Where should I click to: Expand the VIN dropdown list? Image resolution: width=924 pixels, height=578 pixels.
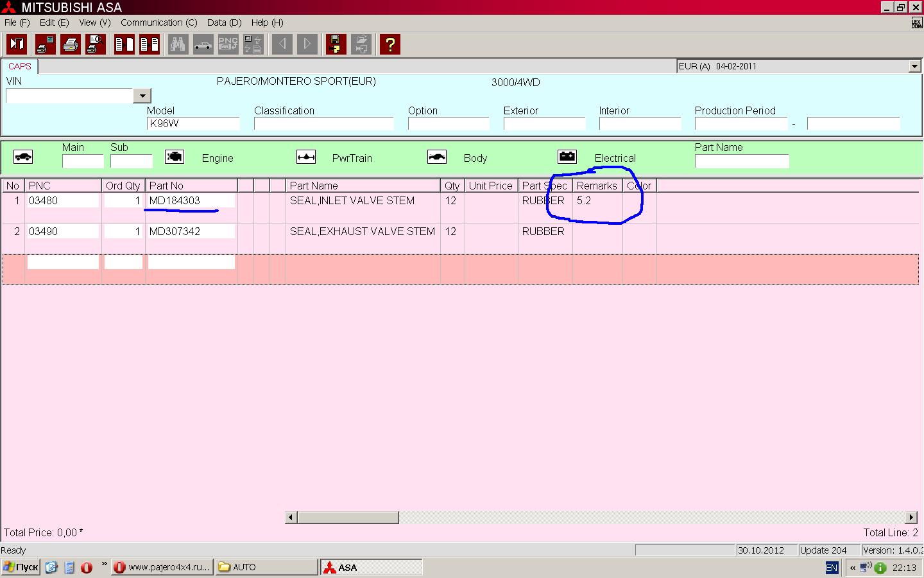[142, 96]
